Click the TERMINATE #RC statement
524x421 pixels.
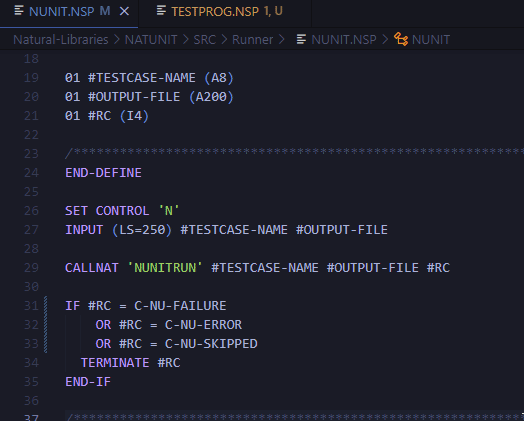point(131,363)
